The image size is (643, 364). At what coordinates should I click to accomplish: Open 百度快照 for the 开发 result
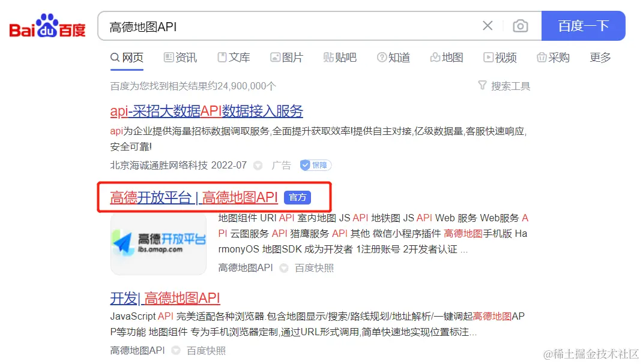tap(207, 350)
